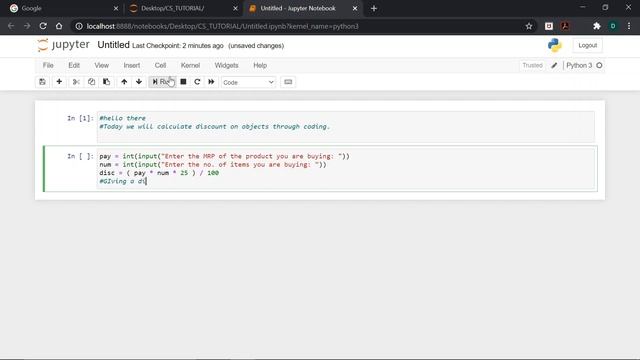View site information icon in address bar

click(79, 26)
